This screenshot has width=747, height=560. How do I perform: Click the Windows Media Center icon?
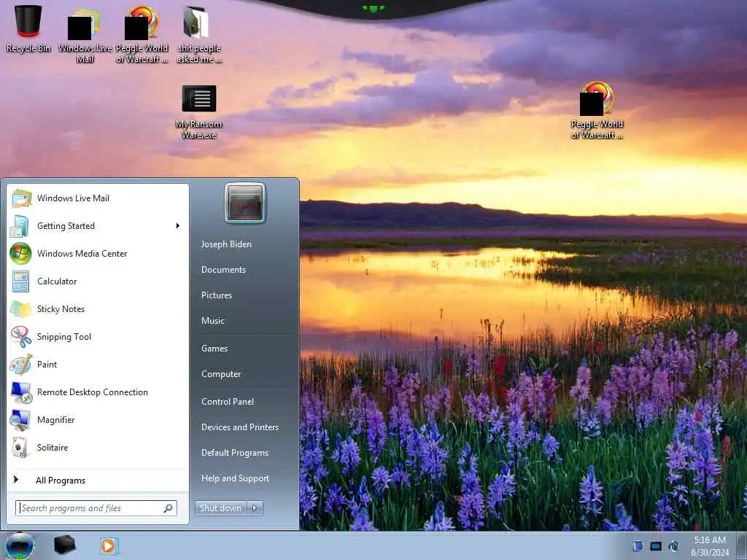coord(20,253)
